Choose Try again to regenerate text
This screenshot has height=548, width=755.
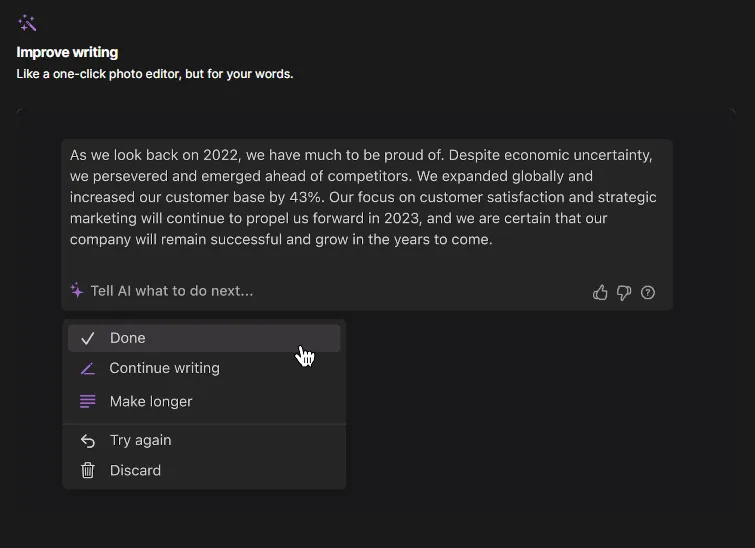(x=204, y=440)
